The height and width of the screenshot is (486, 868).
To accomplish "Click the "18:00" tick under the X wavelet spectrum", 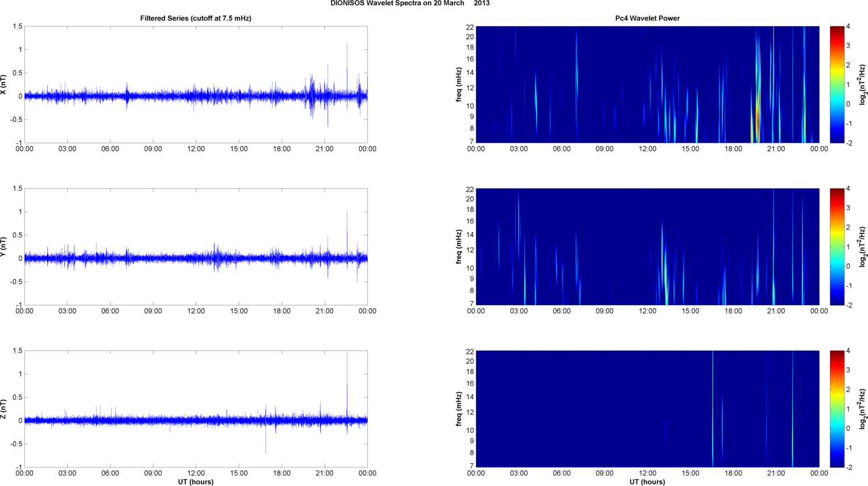I will pyautogui.click(x=733, y=149).
